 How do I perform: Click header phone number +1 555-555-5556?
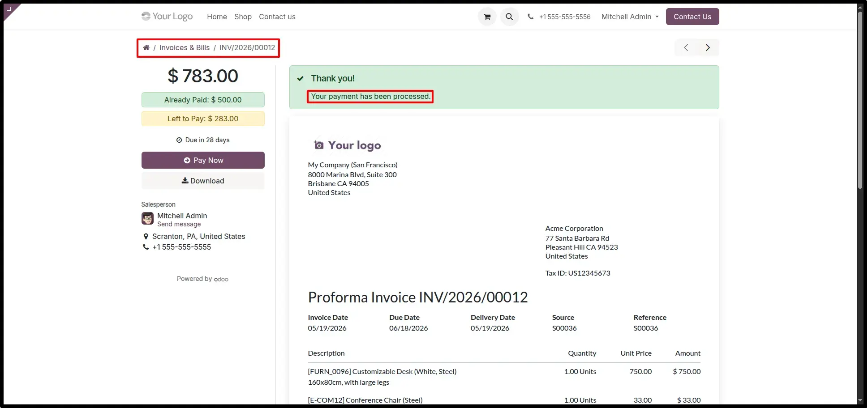coord(565,17)
